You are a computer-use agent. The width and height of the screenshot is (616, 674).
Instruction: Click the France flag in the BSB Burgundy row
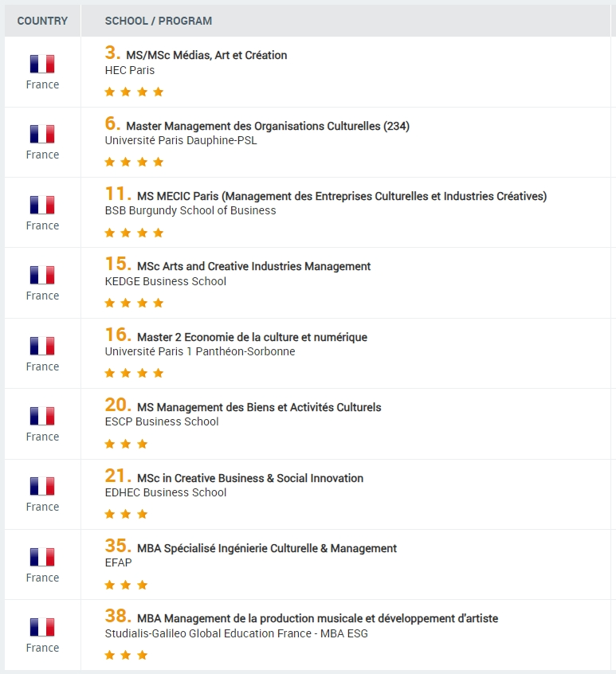42,205
